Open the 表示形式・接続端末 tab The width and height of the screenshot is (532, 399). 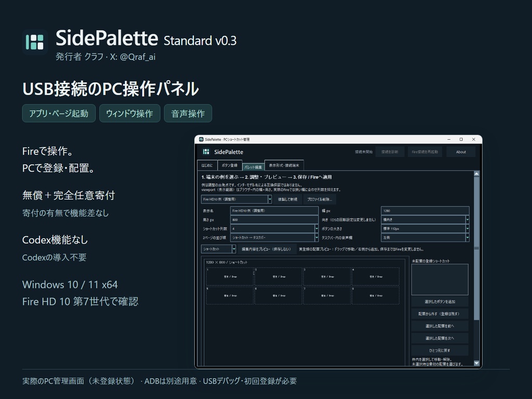click(284, 165)
